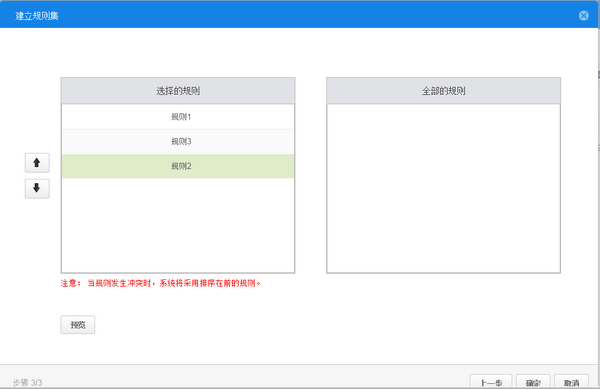Select 规则1 in the selected rules list
600x389 pixels.
[x=178, y=117]
